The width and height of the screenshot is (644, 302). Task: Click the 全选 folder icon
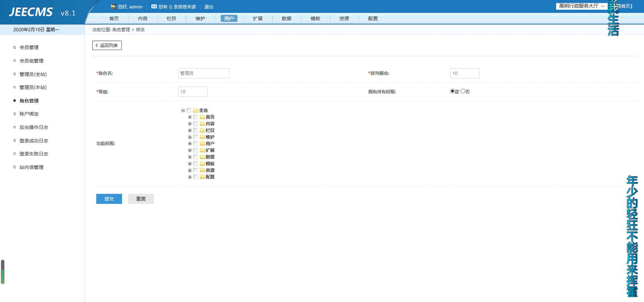click(196, 111)
